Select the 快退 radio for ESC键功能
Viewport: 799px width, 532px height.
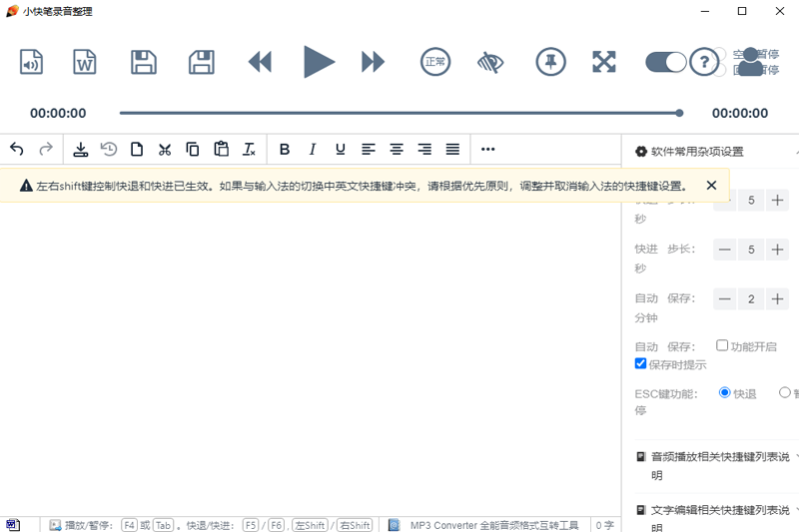click(724, 392)
